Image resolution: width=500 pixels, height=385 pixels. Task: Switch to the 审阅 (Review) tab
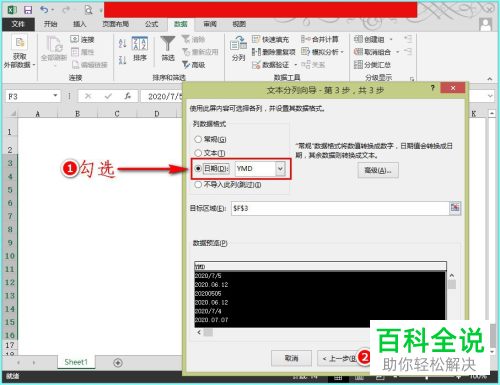[210, 24]
